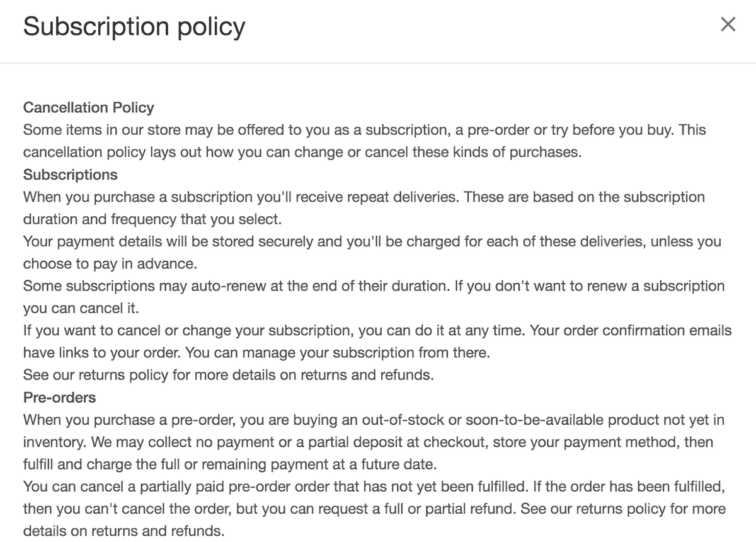Click the line starting 'inventory. We may collect no payment'

pos(368,442)
